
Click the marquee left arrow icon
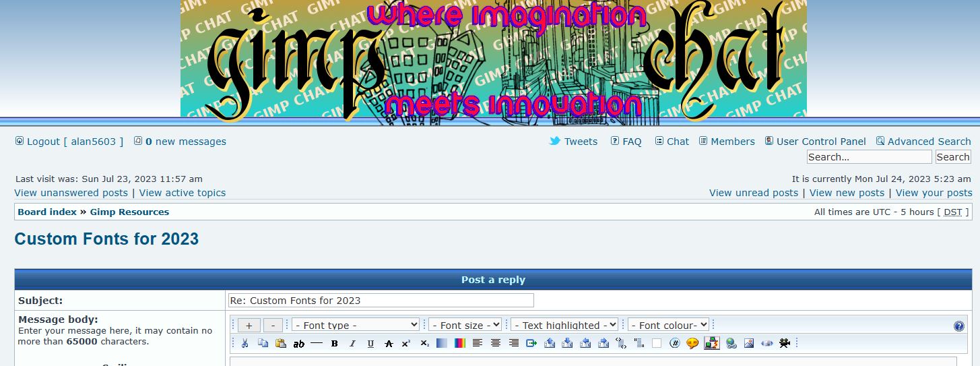pyautogui.click(x=585, y=343)
